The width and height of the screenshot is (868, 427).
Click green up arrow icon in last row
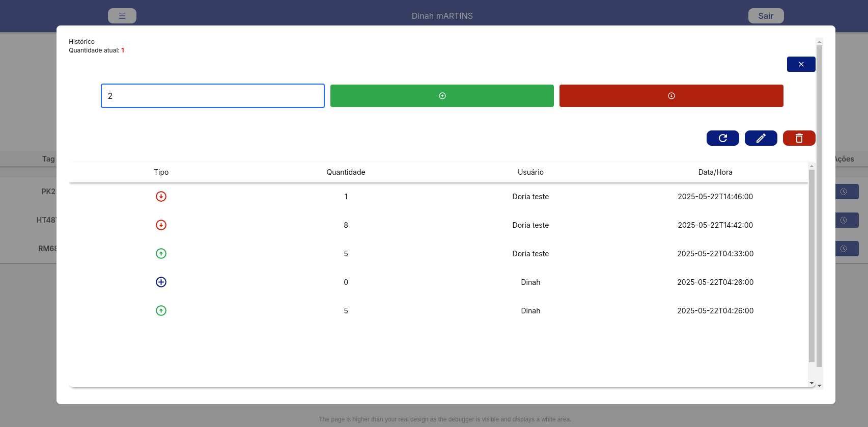(161, 311)
